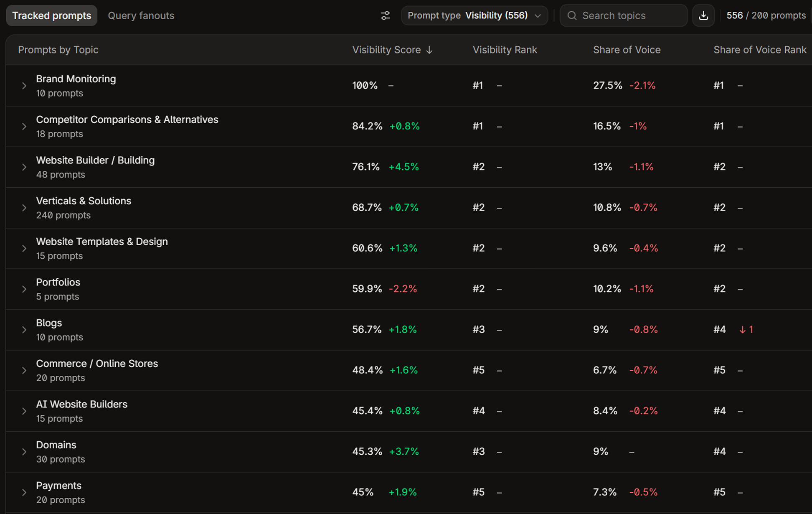Select the Domains topic row
The width and height of the screenshot is (812, 514).
pyautogui.click(x=409, y=452)
